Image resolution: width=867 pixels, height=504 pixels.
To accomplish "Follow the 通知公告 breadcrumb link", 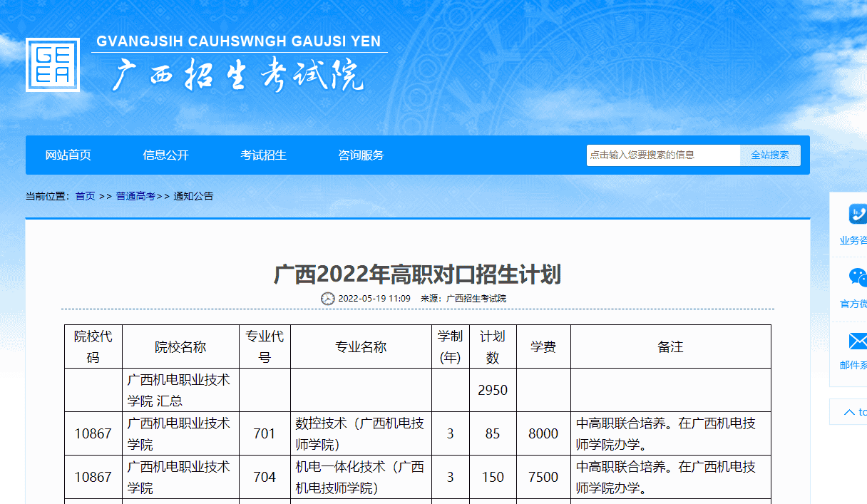I will pos(193,196).
